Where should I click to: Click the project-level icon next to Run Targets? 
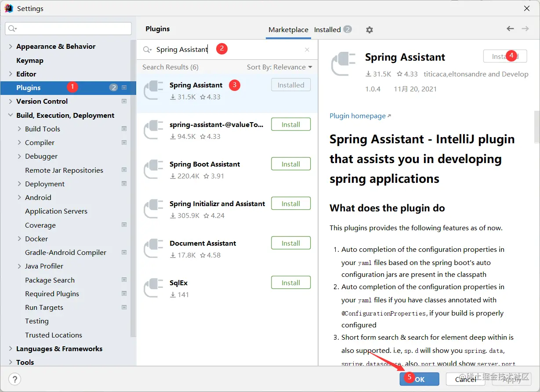tap(124, 307)
